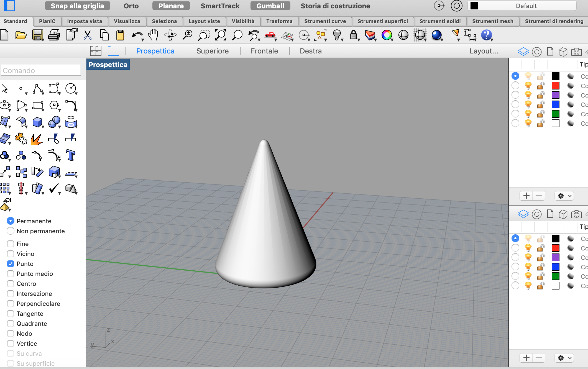Save the model with the floppy disk icon
The width and height of the screenshot is (588, 369).
tap(37, 35)
